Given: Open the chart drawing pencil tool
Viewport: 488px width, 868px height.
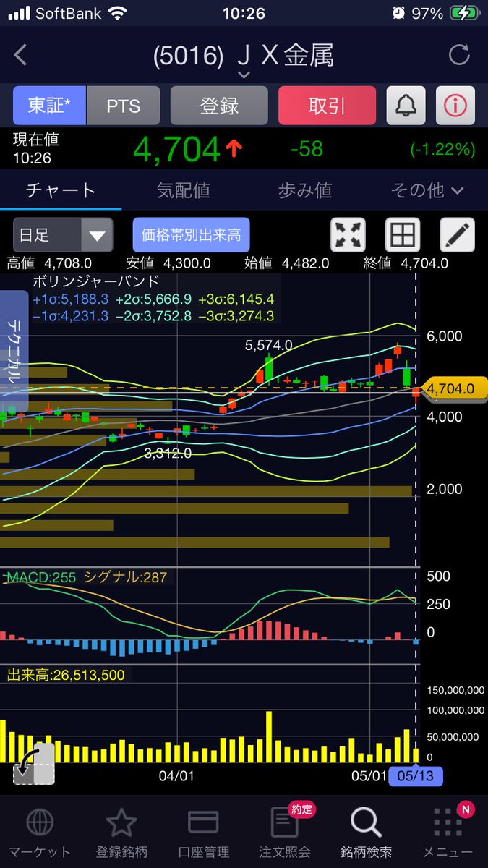Looking at the screenshot, I should (458, 235).
